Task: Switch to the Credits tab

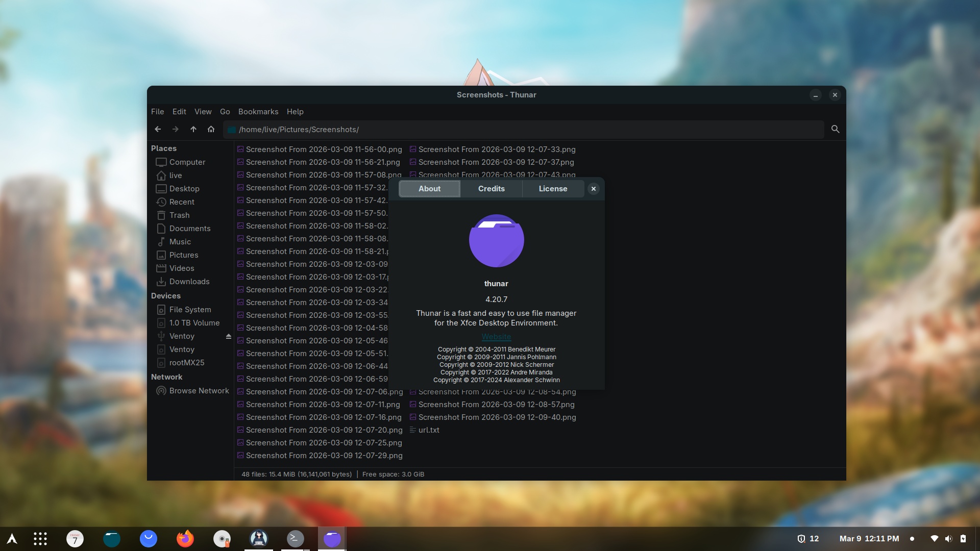Action: [x=491, y=189]
